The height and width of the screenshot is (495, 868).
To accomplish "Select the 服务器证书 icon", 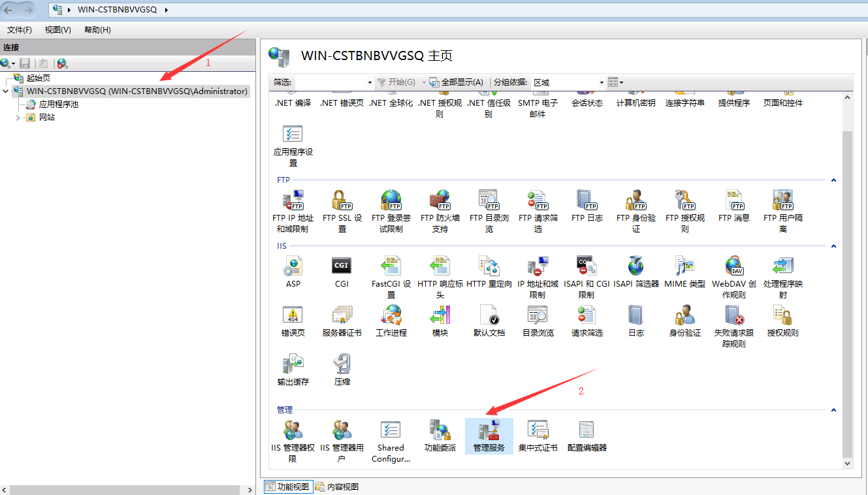I will pyautogui.click(x=341, y=320).
